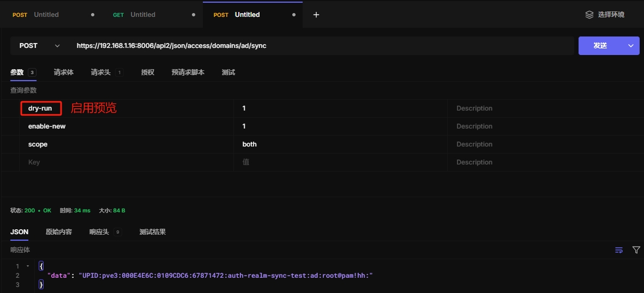Expand the arrow beside the 发送 button

click(631, 46)
